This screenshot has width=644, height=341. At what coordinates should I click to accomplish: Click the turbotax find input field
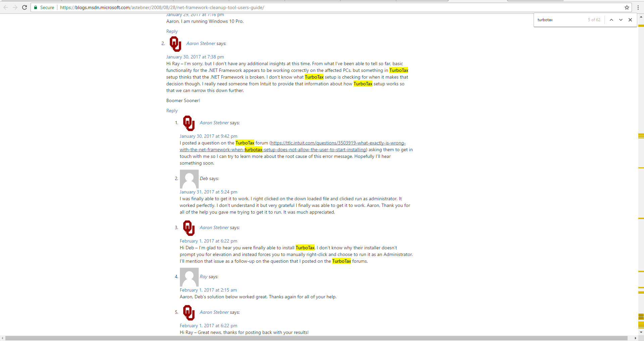tap(560, 20)
